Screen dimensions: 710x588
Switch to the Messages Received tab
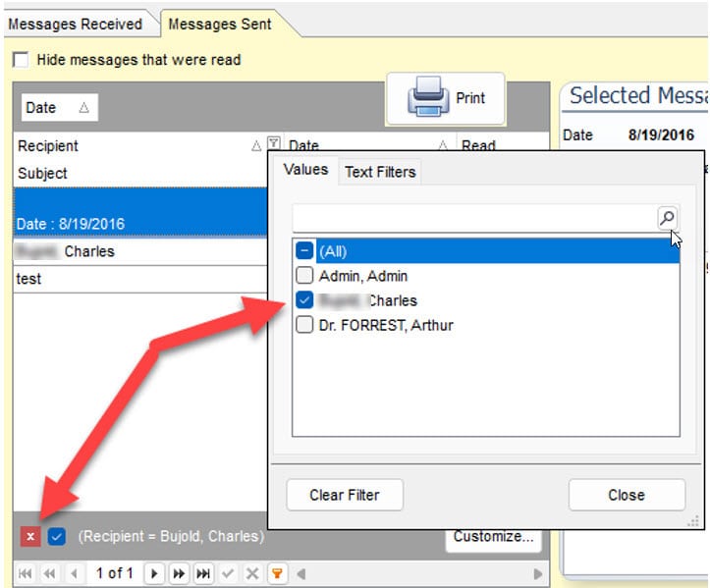pos(77,24)
